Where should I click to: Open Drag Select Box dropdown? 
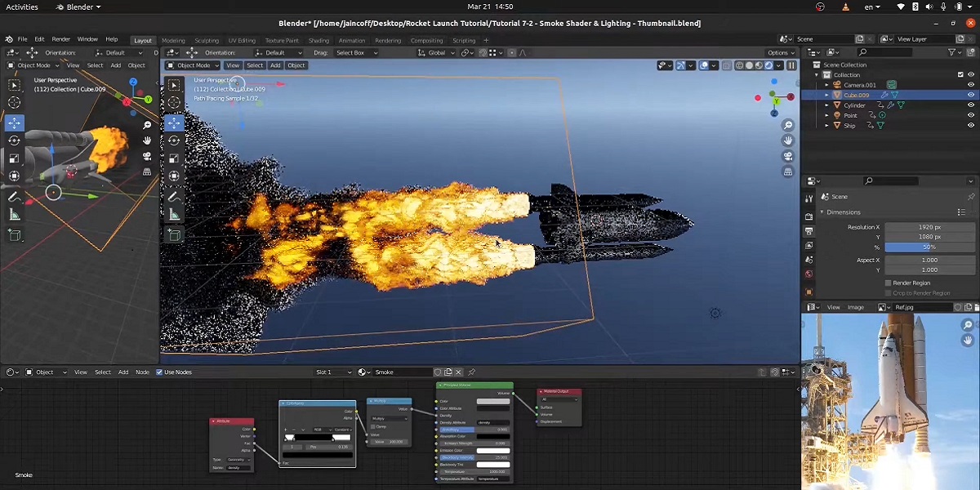355,52
